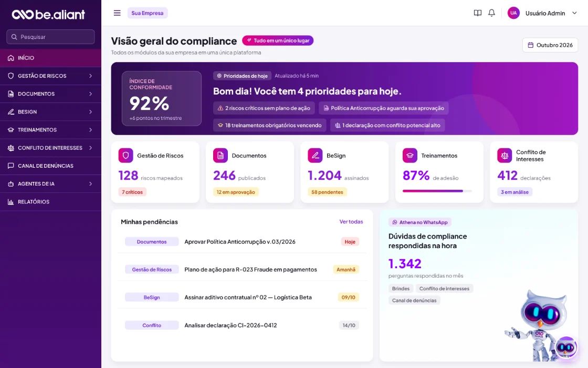Click the be.aliant logo
588x368 pixels.
click(48, 14)
